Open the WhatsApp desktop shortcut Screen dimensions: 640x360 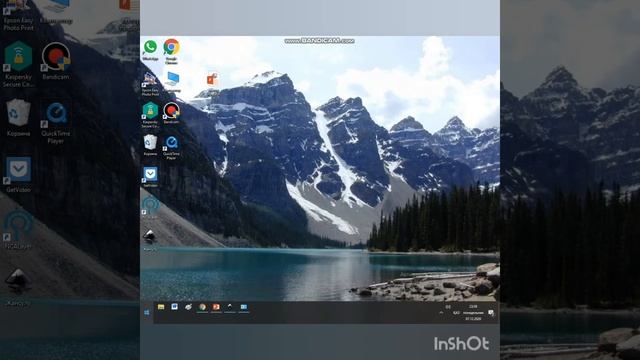coord(150,50)
